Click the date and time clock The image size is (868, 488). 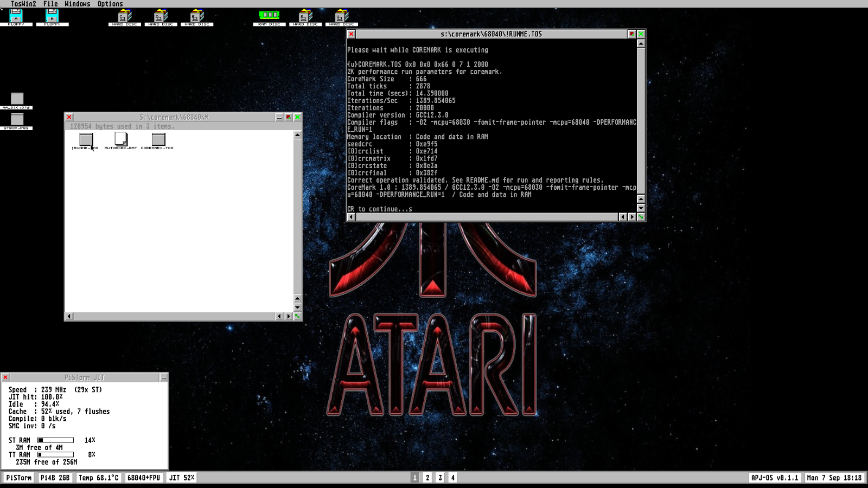click(834, 478)
